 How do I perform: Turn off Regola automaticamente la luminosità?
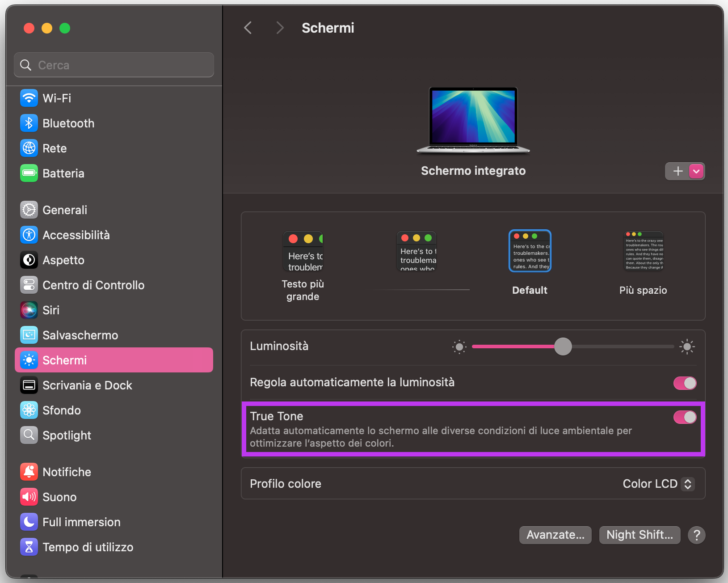pyautogui.click(x=684, y=383)
